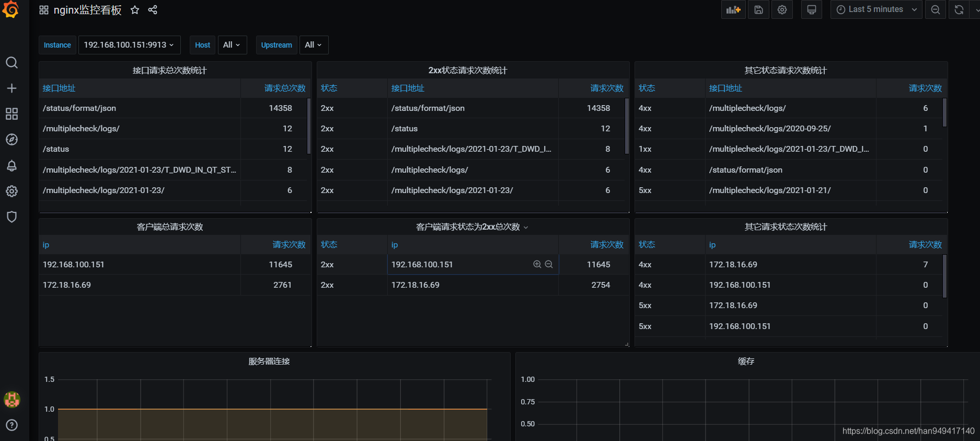This screenshot has height=441, width=980.
Task: Filter out value 192.168.100.151 with zoom-out icon
Action: pos(549,264)
